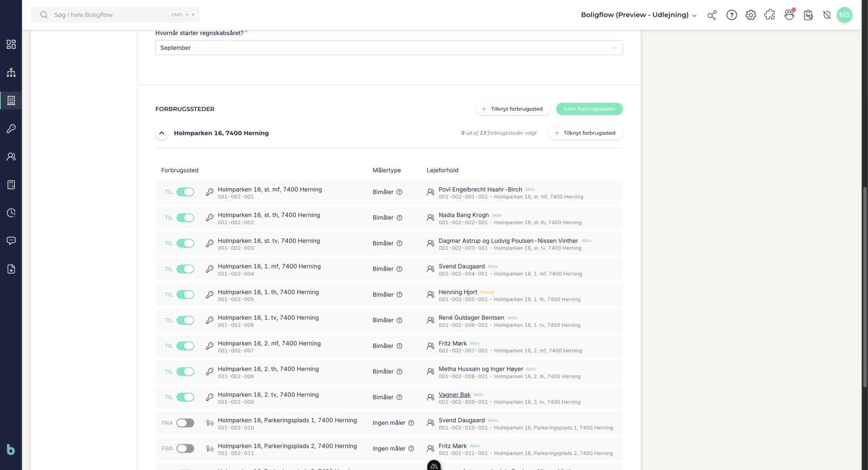Toggle off Holmparken 16, st. mf switch
The width and height of the screenshot is (868, 470).
(x=185, y=192)
